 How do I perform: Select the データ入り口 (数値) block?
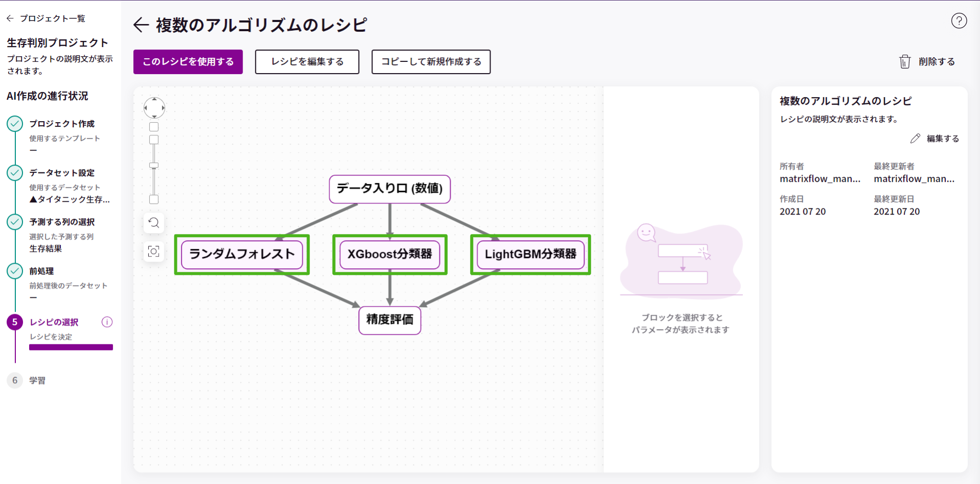[x=390, y=189]
